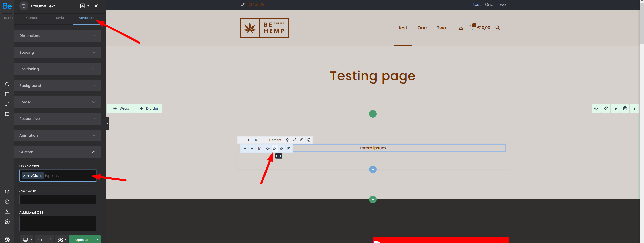Image resolution: width=644 pixels, height=243 pixels.
Task: Collapse the Custom section
Action: coord(58,152)
